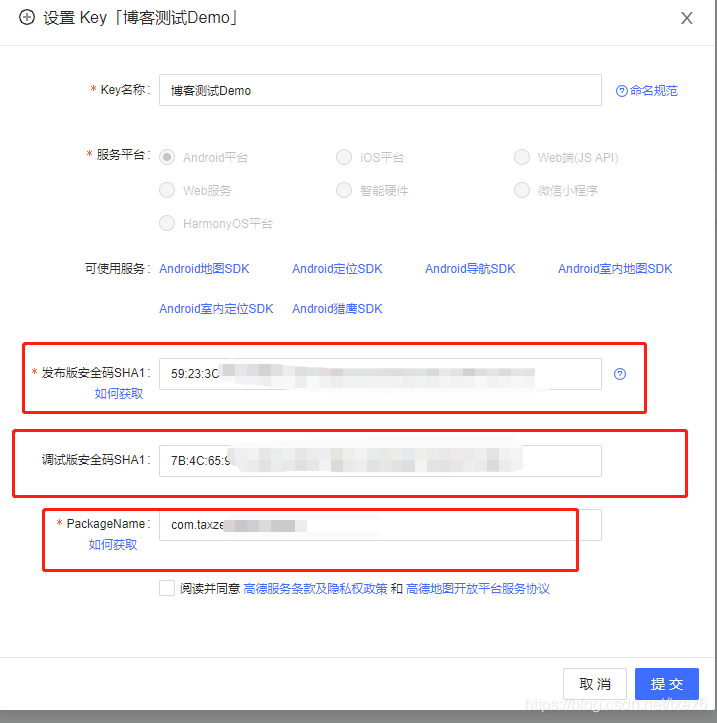Click the 调试版安全码SHA1 input field
This screenshot has height=723, width=717.
click(x=380, y=461)
